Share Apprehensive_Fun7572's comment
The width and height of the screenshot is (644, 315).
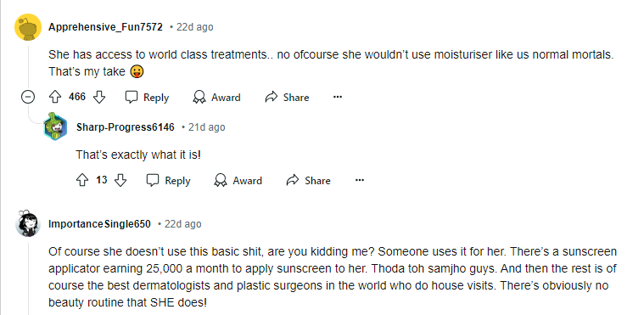click(287, 97)
